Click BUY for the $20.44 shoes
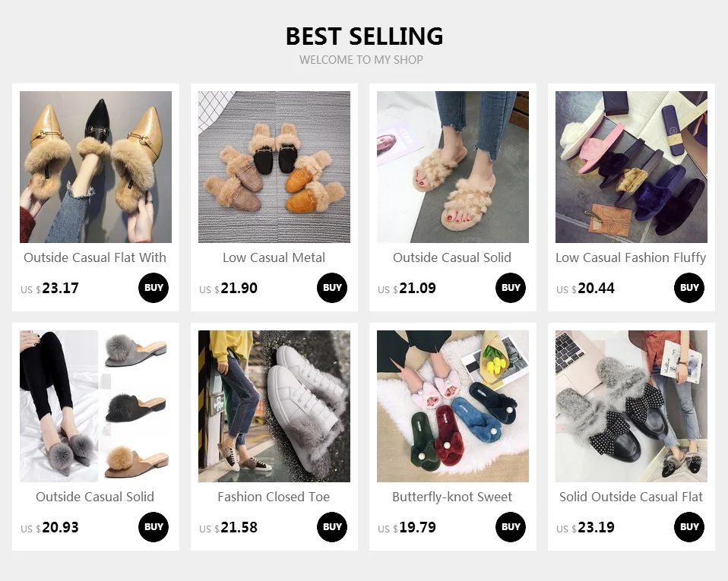This screenshot has width=728, height=581. [689, 288]
